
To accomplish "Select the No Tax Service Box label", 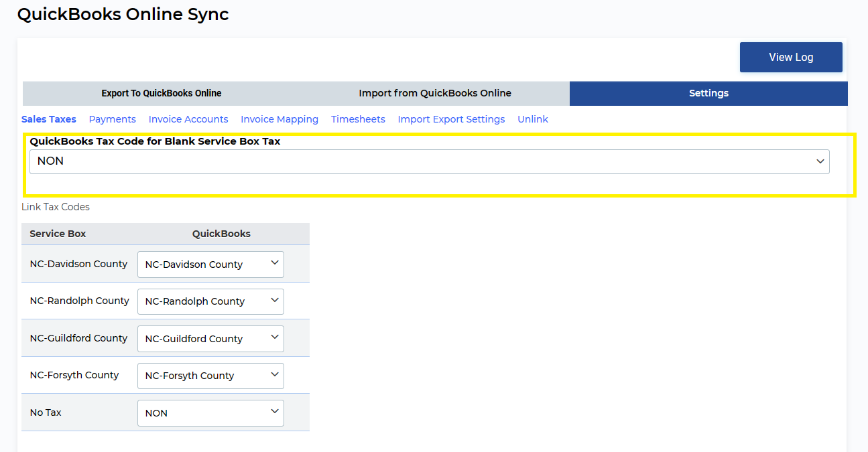I will coord(46,412).
